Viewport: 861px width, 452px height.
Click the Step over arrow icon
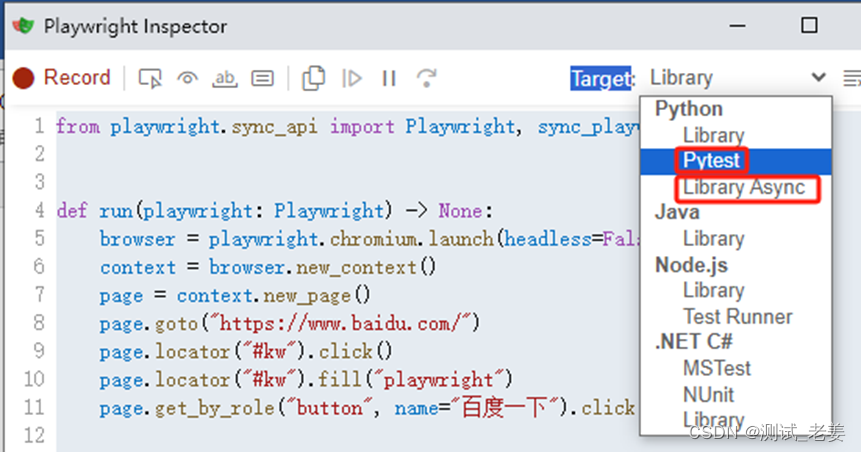pyautogui.click(x=427, y=78)
